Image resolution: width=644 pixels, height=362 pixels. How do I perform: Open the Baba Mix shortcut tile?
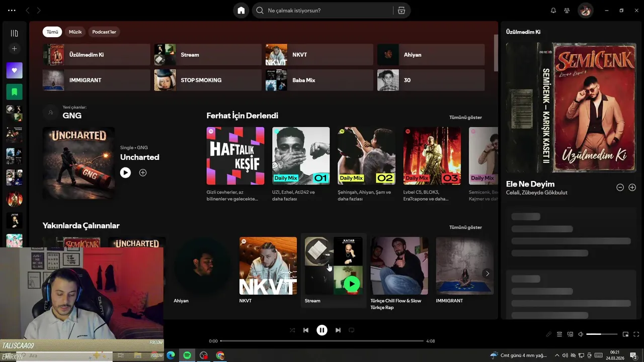tap(319, 80)
